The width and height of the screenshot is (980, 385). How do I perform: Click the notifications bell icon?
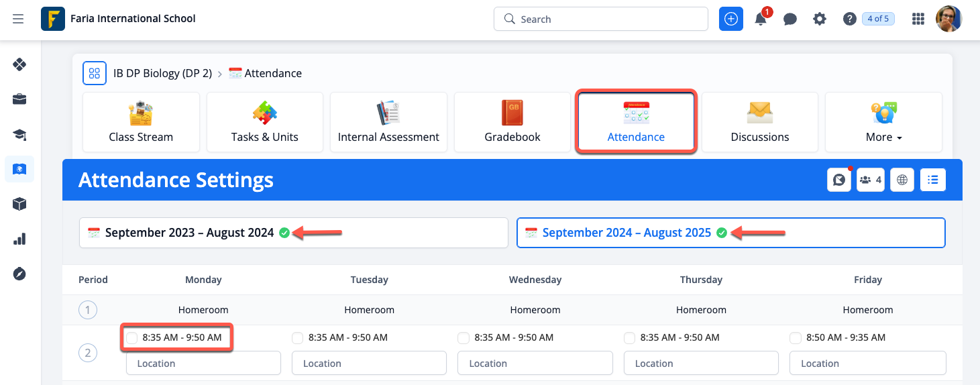coord(761,19)
